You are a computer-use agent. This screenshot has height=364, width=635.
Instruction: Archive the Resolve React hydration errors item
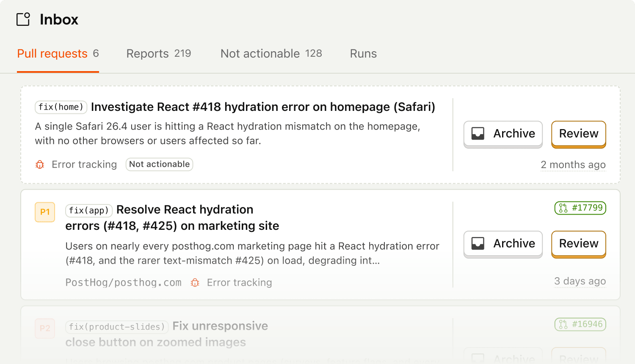click(x=503, y=244)
